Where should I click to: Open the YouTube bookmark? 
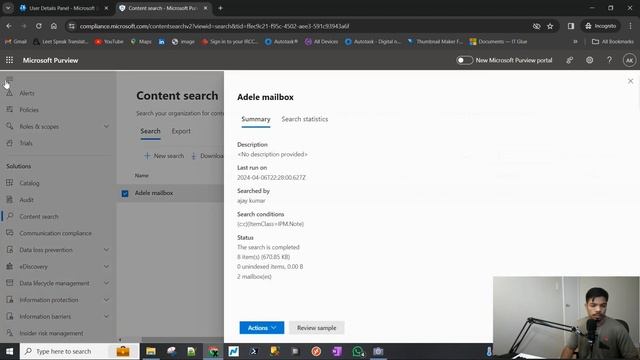point(109,42)
